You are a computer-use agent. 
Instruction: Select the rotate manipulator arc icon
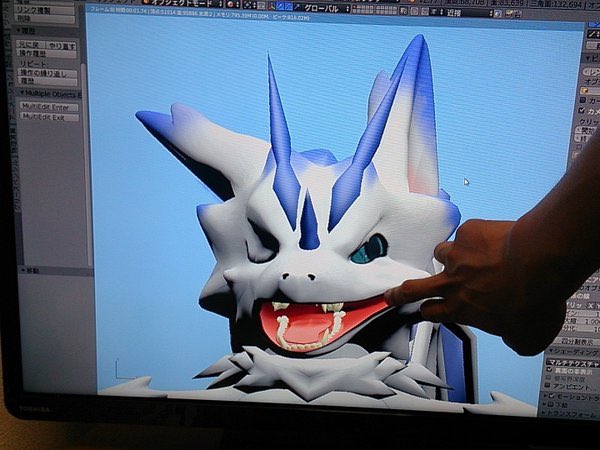tap(289, 7)
